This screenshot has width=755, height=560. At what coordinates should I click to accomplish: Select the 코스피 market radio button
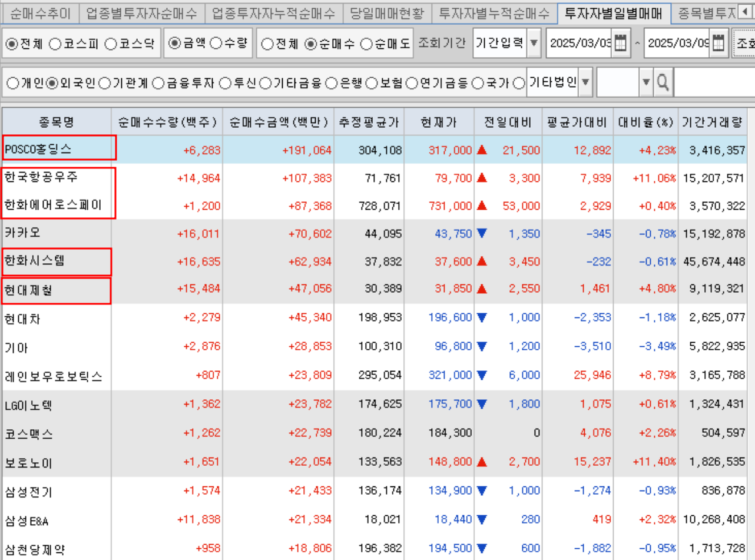pos(55,44)
